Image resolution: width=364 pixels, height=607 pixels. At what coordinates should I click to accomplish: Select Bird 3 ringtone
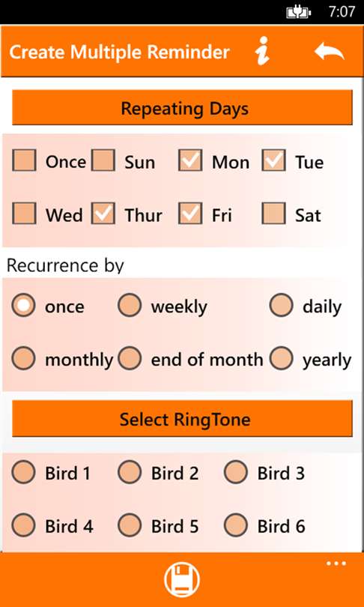tap(236, 472)
